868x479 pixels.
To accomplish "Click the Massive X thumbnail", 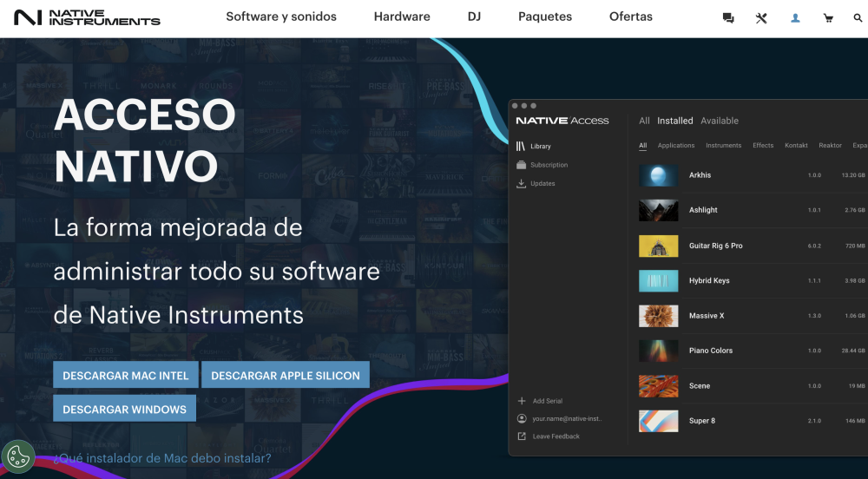I will (x=658, y=316).
